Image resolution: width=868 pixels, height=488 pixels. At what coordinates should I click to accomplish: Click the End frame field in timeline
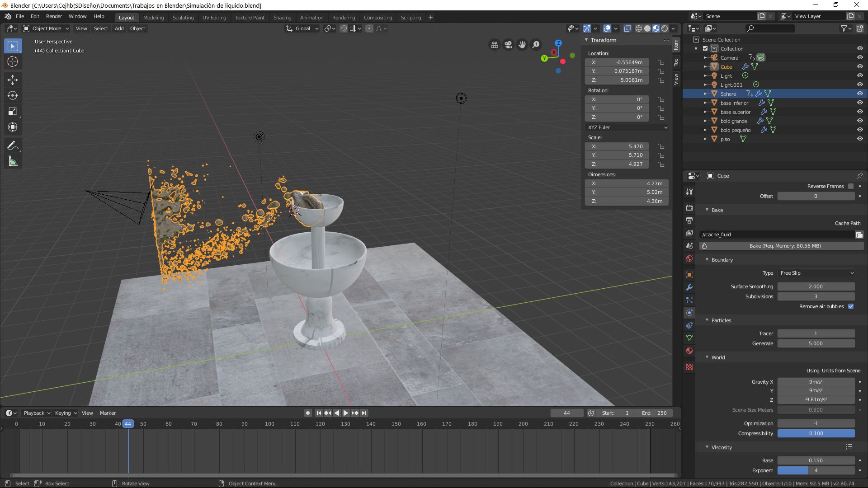[x=654, y=413]
